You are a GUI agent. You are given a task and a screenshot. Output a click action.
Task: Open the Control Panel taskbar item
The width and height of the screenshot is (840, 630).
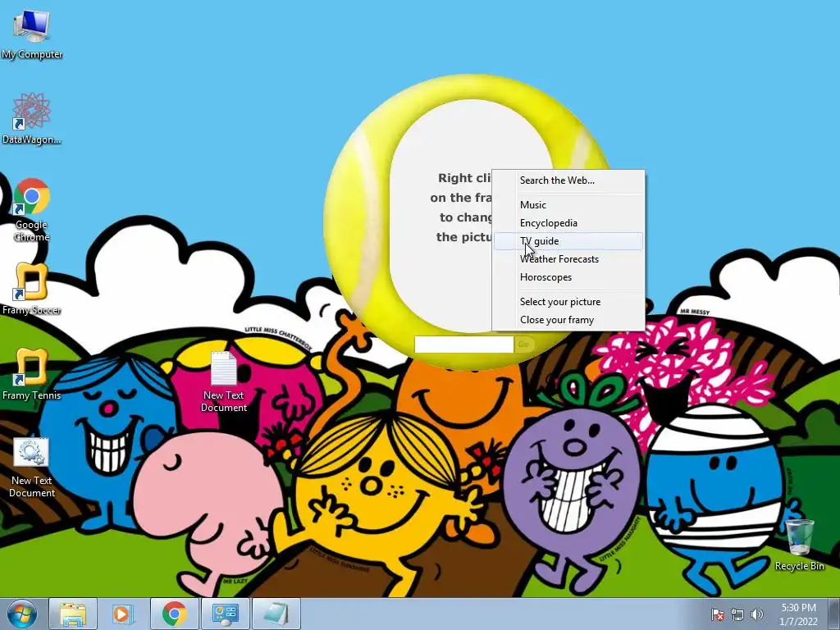pyautogui.click(x=225, y=614)
